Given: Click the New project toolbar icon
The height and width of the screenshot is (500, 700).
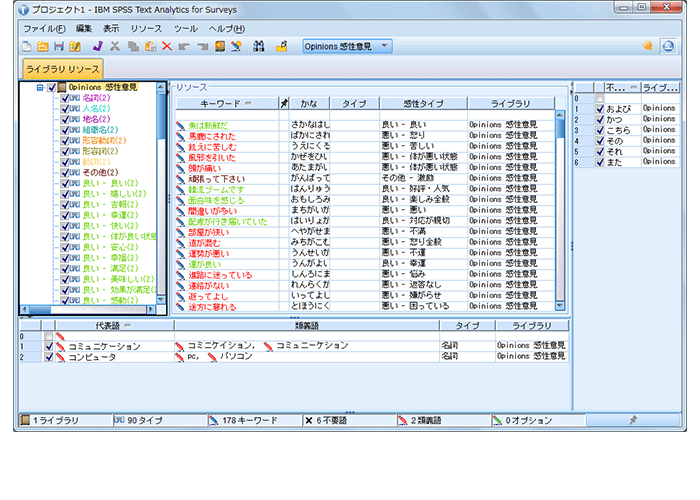Looking at the screenshot, I should pos(27,46).
